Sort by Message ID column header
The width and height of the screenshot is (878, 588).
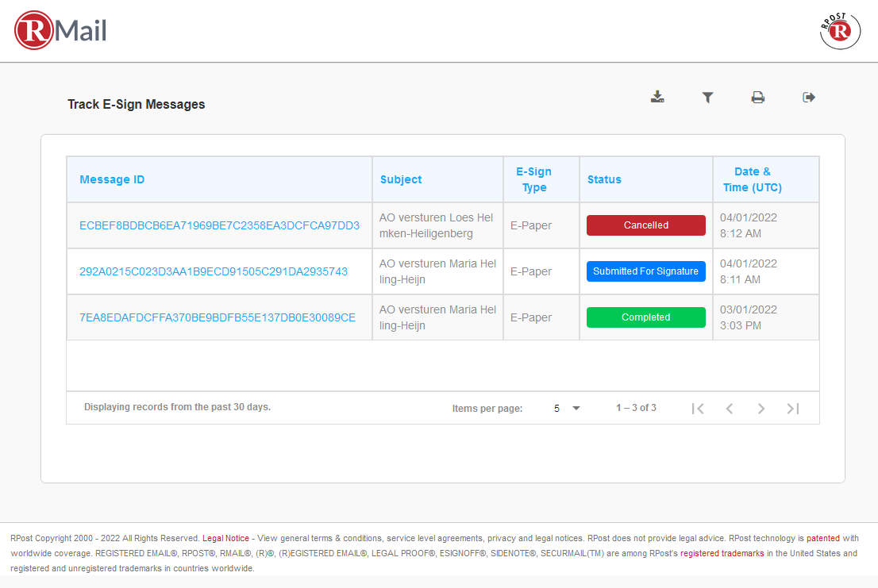(x=112, y=179)
